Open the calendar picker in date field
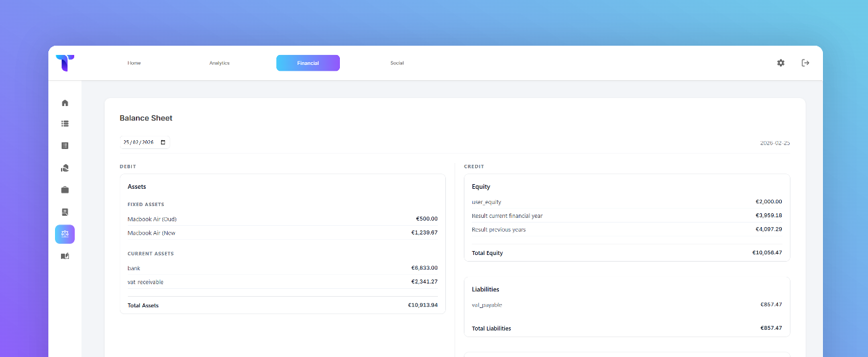Image resolution: width=868 pixels, height=357 pixels. click(x=163, y=142)
